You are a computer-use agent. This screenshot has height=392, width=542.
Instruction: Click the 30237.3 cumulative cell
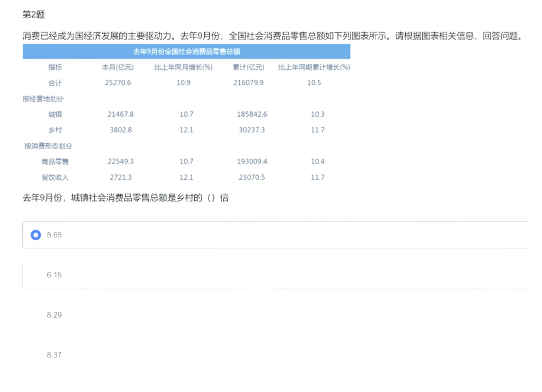[252, 130]
